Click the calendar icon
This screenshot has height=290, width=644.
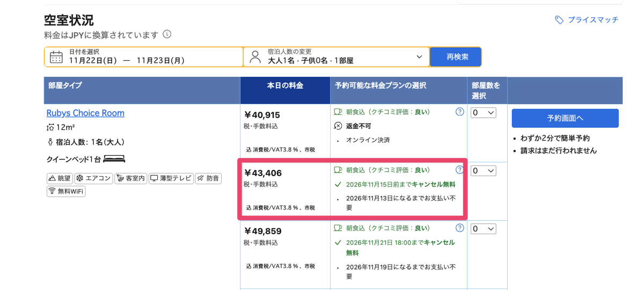point(56,57)
